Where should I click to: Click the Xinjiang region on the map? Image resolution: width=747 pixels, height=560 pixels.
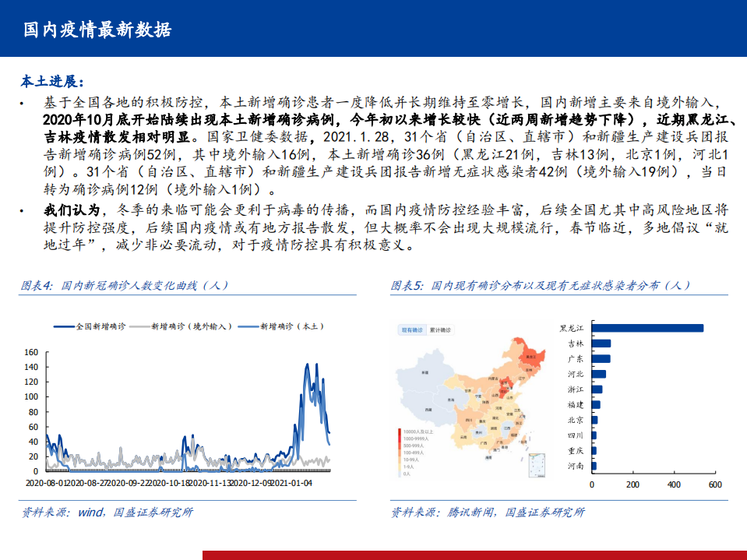pos(426,372)
